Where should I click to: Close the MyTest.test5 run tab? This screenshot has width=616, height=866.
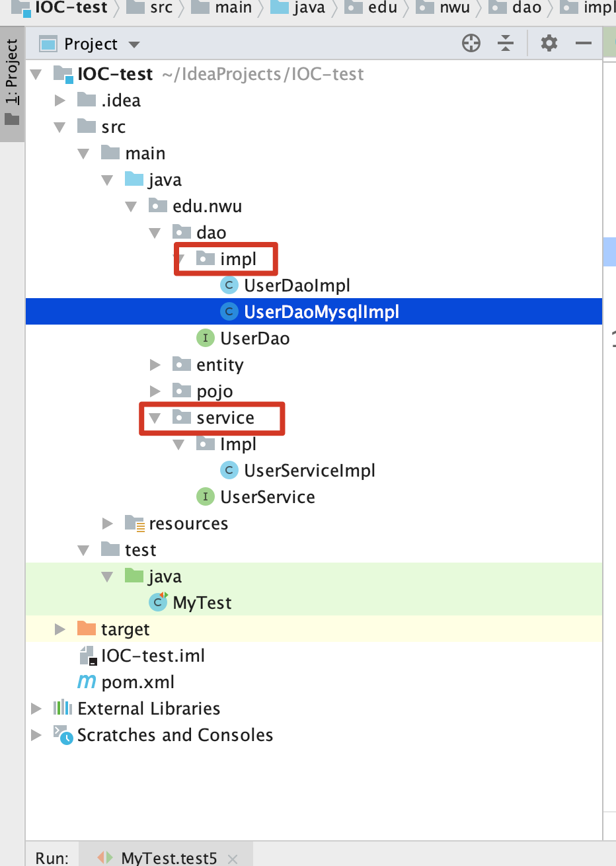point(233,859)
